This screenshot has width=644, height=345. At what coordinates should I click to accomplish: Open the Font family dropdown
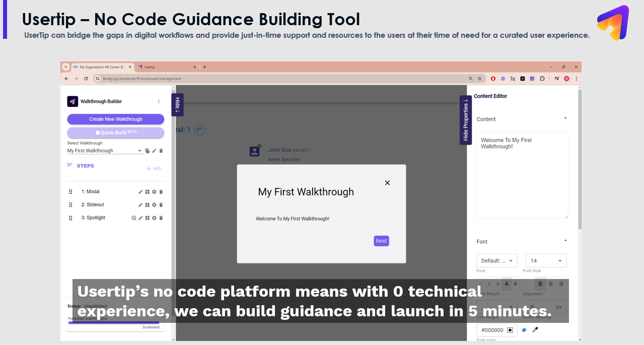[x=497, y=261]
